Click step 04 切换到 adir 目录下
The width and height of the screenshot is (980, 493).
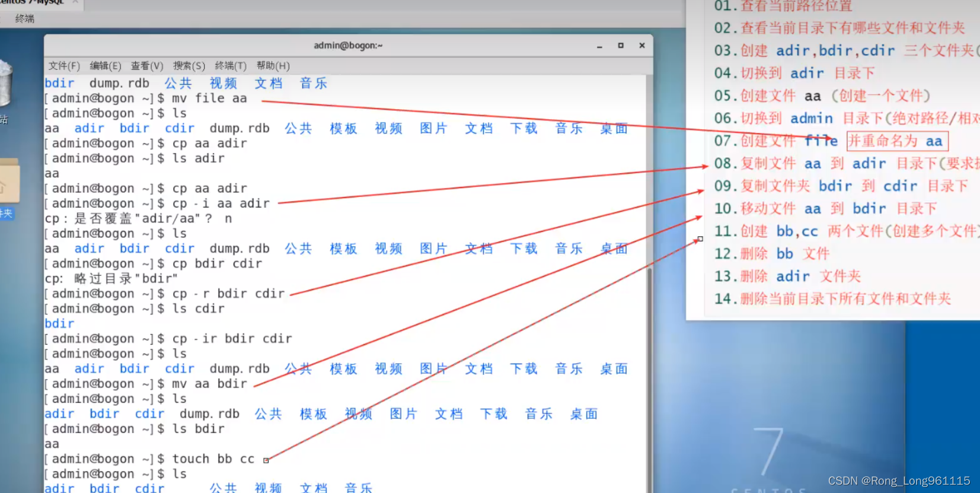tap(794, 73)
